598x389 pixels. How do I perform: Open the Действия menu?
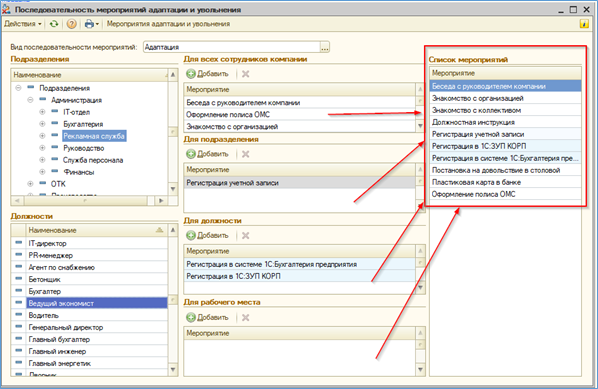point(23,24)
